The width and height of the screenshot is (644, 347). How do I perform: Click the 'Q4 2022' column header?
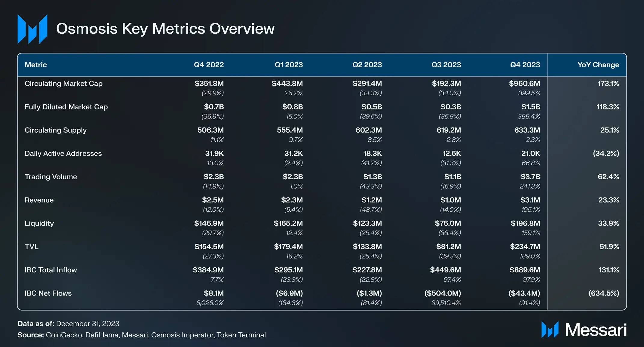coord(209,65)
